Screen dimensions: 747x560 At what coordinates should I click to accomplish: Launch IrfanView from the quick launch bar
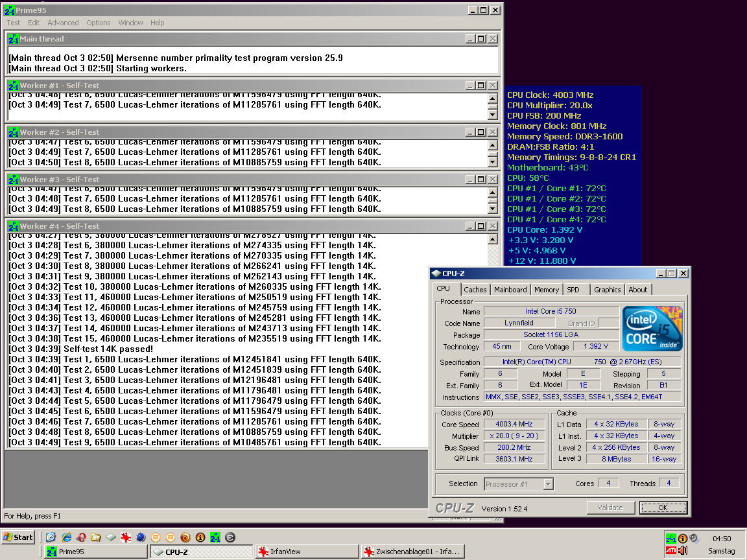(126, 537)
